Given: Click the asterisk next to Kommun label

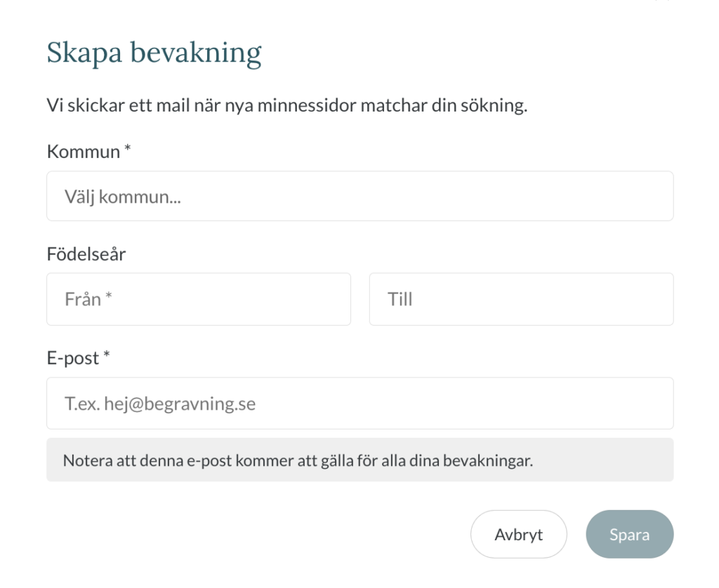Looking at the screenshot, I should click(128, 150).
